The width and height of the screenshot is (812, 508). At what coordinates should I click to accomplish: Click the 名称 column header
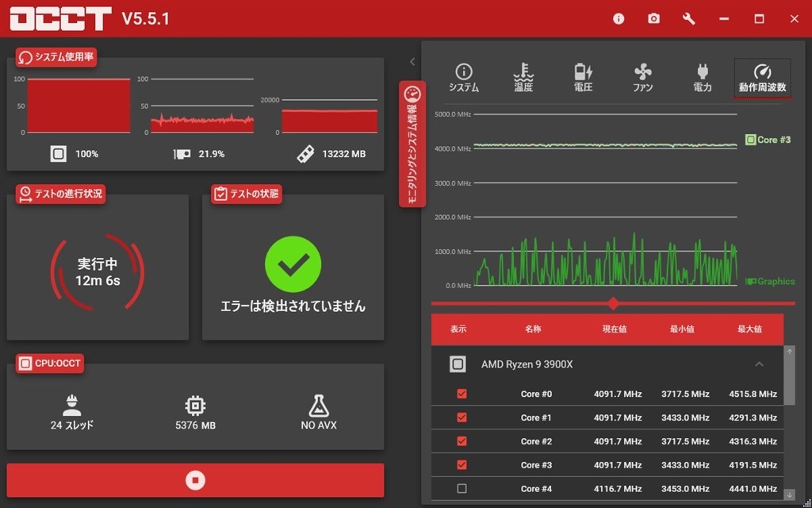[533, 329]
